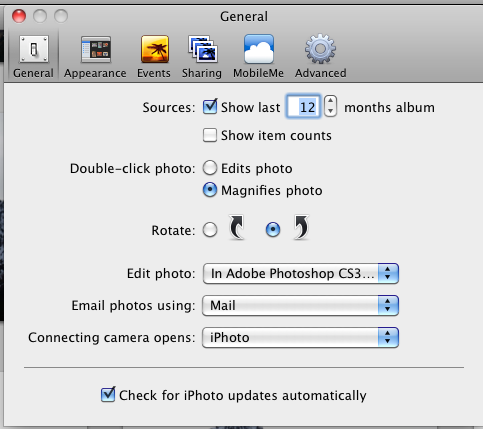Viewport: 483px width, 429px height.
Task: Click the Connecting camera opens: label
Action: 112,338
